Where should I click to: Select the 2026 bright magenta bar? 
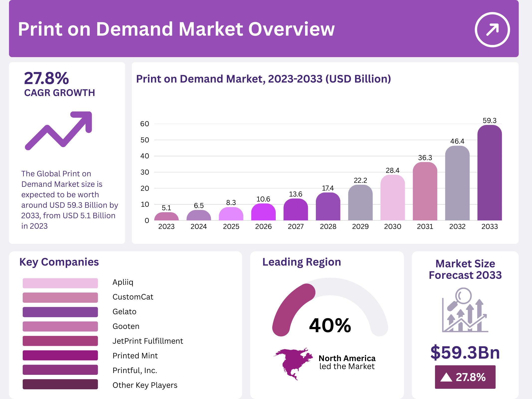pyautogui.click(x=263, y=212)
